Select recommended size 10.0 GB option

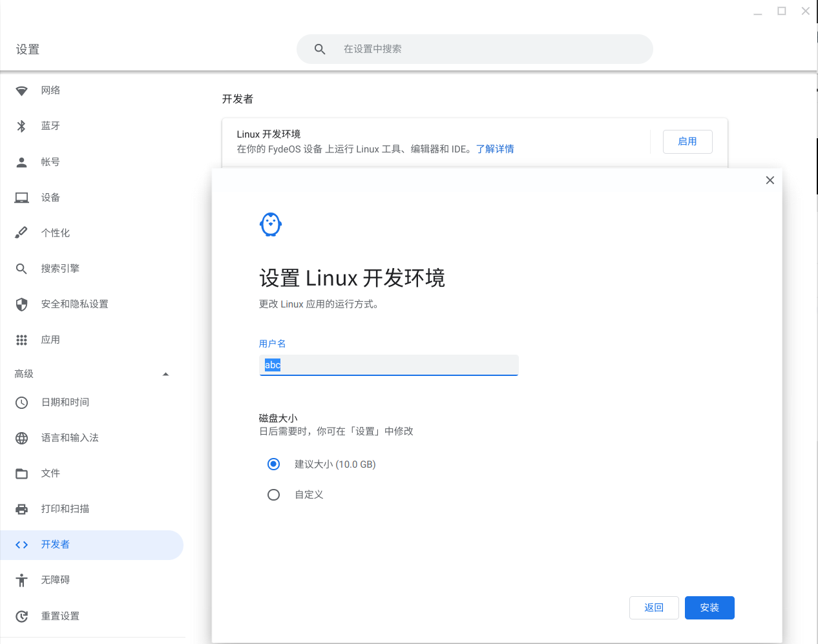click(273, 464)
